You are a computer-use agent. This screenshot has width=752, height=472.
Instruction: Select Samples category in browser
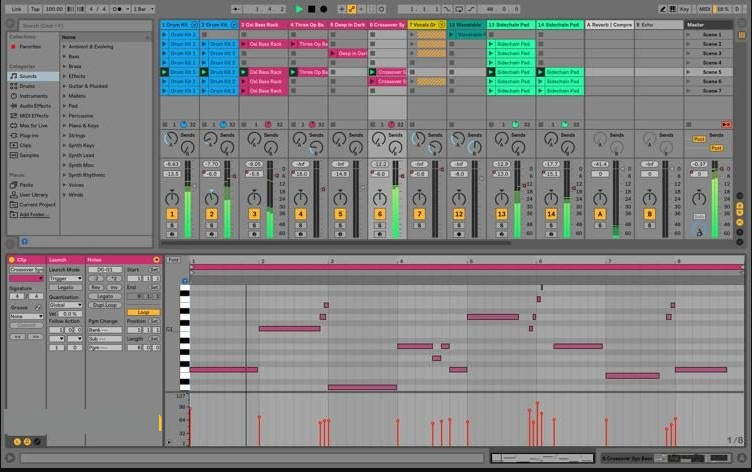pos(29,155)
